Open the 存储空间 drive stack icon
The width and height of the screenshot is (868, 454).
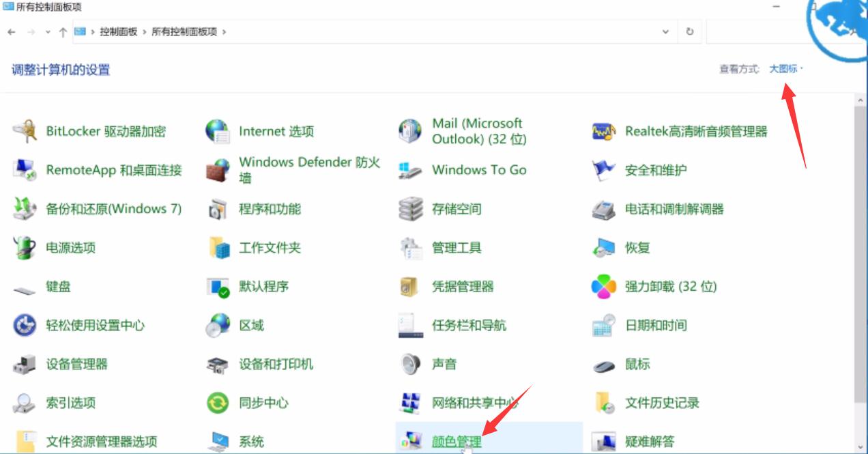point(411,209)
